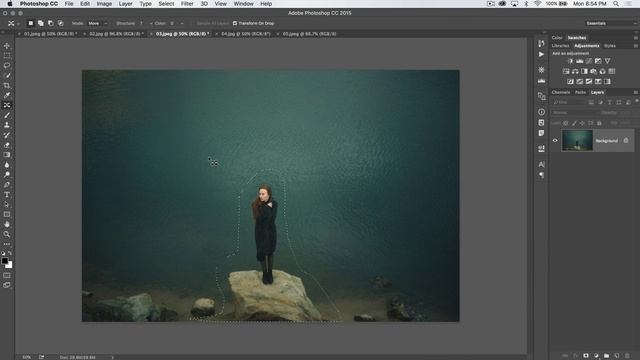Toggle Quick Mask mode

pos(7,276)
